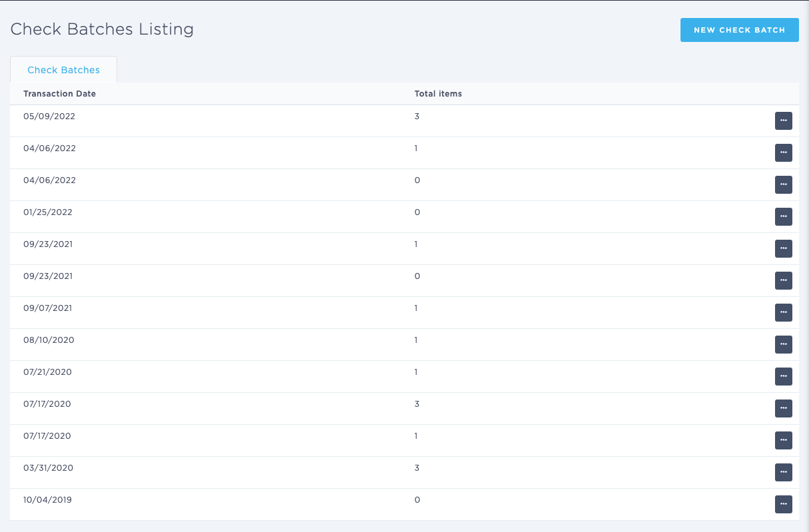Open the more menu for 01/25/2022 batch

tap(783, 216)
